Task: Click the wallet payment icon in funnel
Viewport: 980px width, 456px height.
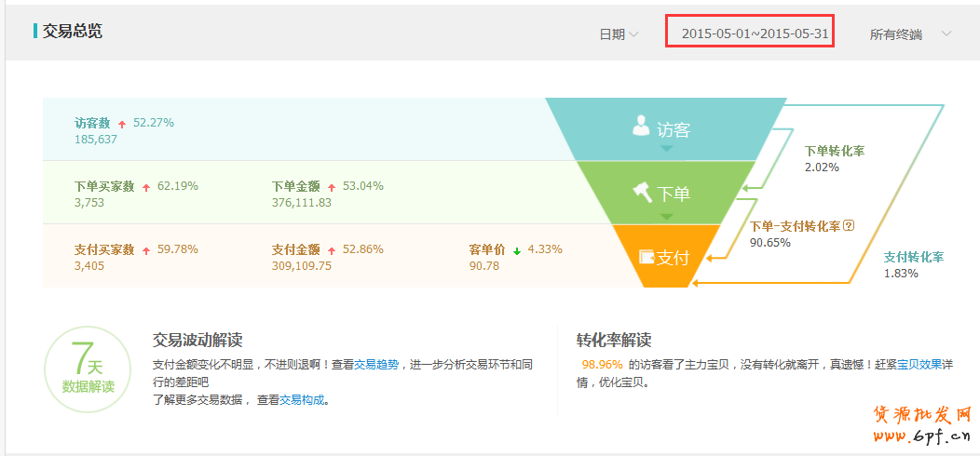Action: [x=645, y=256]
